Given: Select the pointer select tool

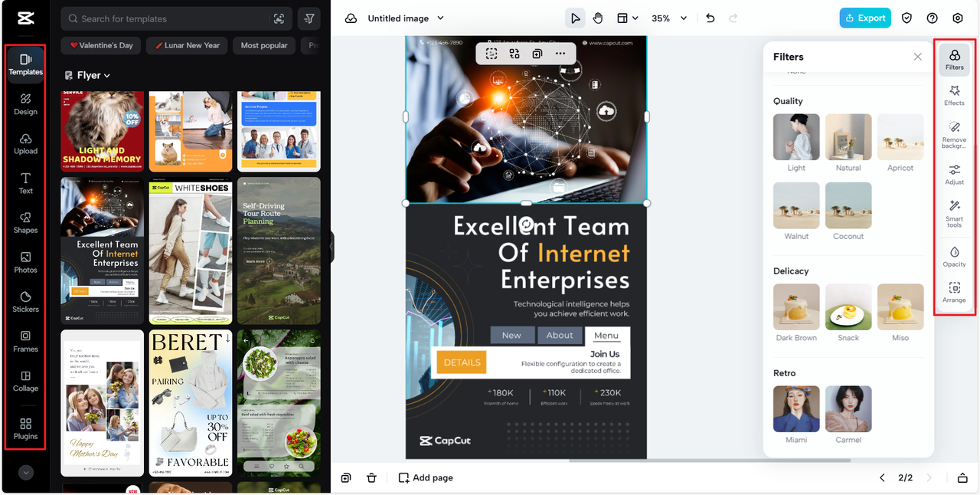Looking at the screenshot, I should (x=575, y=18).
